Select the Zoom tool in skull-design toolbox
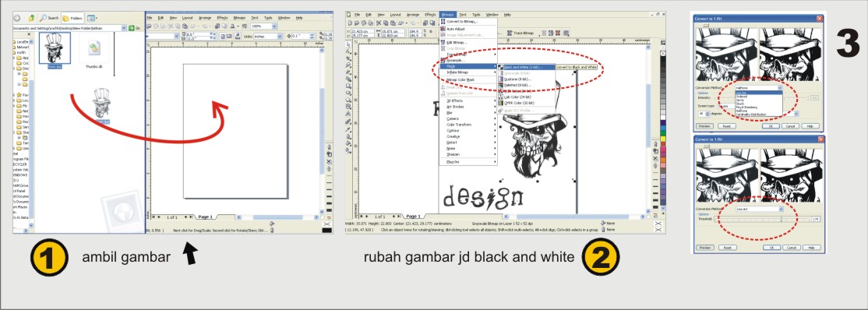868x310 pixels. pos(348,65)
